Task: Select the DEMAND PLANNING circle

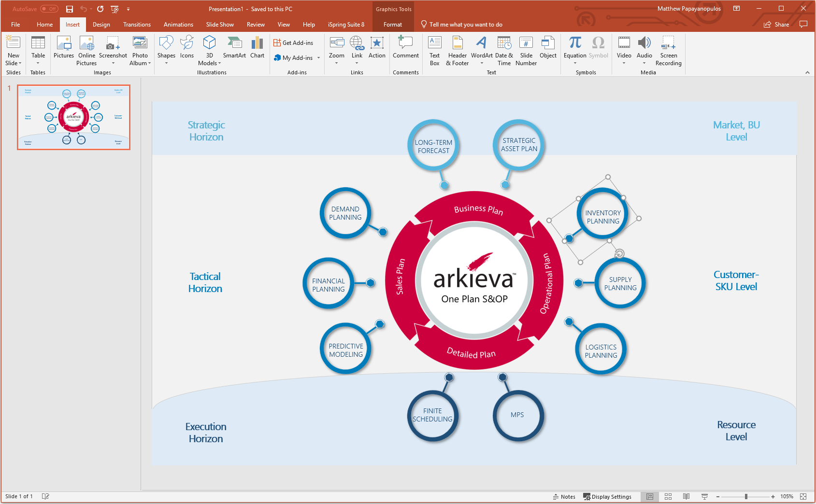Action: point(345,213)
